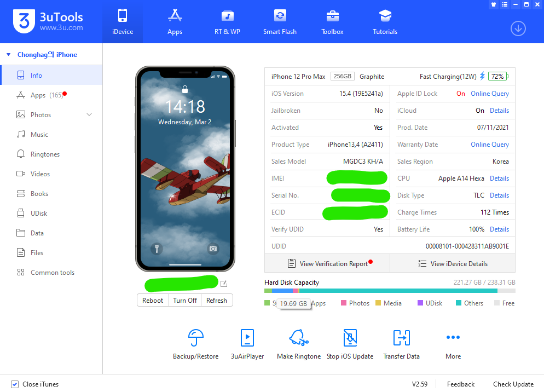Click Feedback in status bar
Image resolution: width=544 pixels, height=392 pixels.
pos(460,384)
